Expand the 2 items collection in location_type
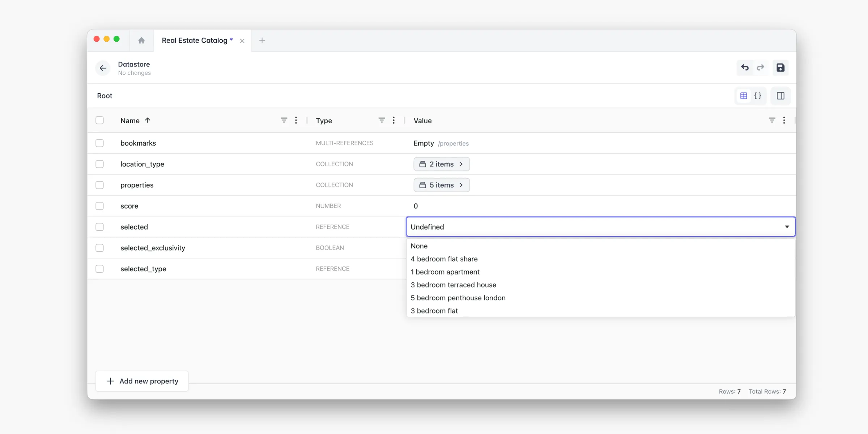Image resolution: width=868 pixels, height=434 pixels. click(442, 164)
